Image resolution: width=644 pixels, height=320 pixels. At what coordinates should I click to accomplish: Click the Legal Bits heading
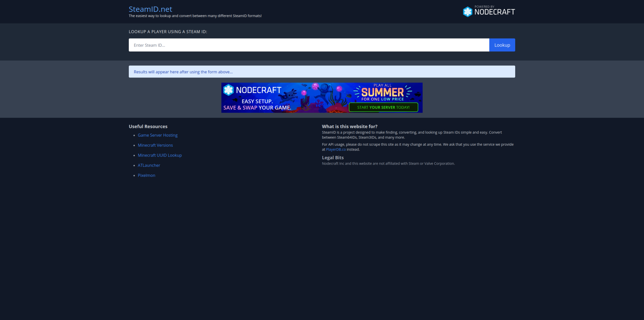click(333, 158)
